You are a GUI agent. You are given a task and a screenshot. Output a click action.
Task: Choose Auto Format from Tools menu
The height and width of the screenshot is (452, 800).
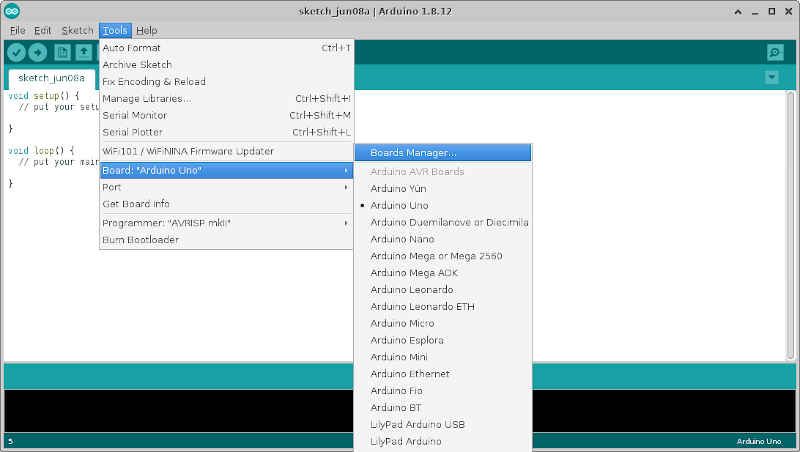coord(226,48)
